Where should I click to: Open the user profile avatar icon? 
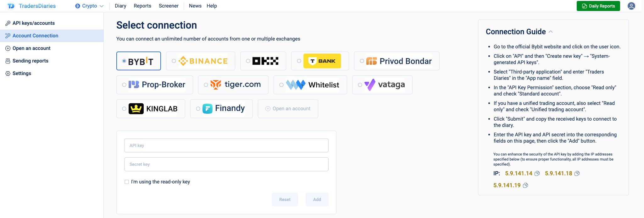pyautogui.click(x=631, y=6)
